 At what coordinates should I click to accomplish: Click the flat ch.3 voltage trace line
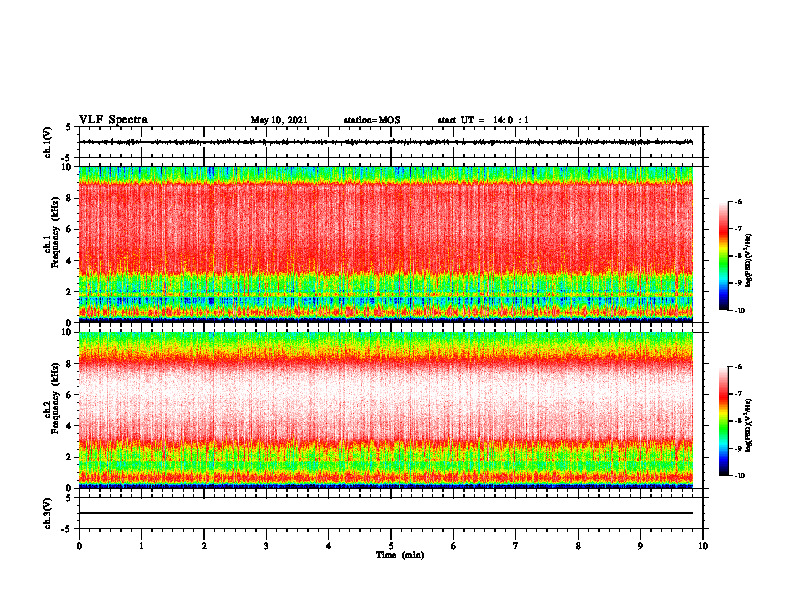[x=386, y=513]
